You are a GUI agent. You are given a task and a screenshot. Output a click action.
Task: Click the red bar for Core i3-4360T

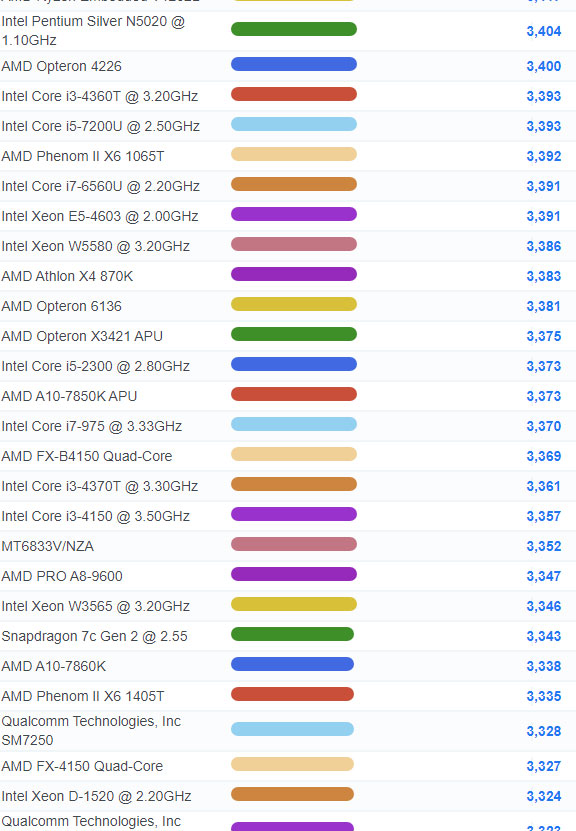pos(294,94)
